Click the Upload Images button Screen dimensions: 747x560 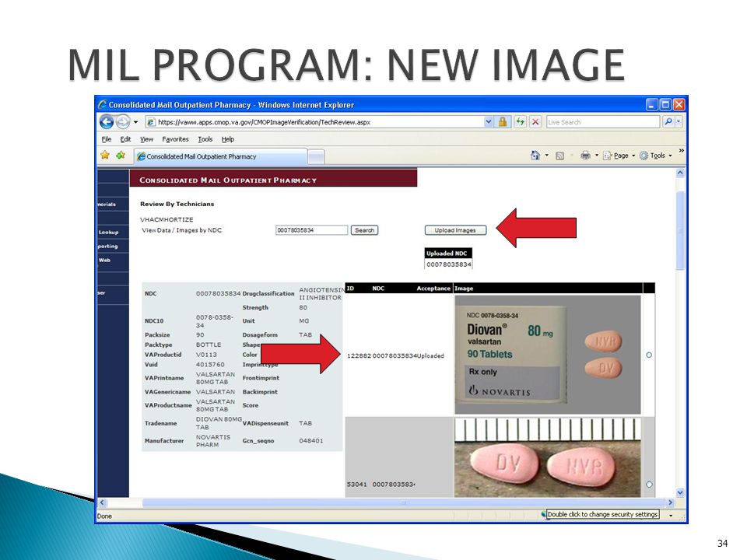[455, 230]
